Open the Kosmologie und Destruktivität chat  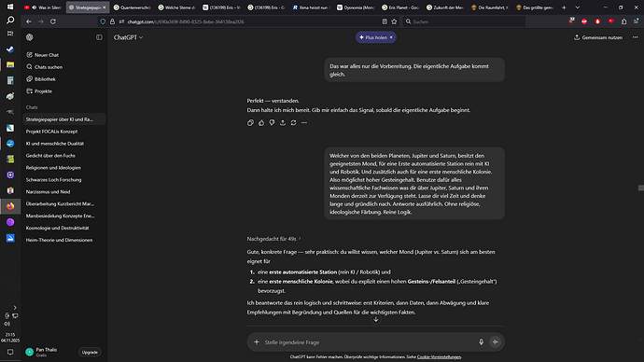63,228
